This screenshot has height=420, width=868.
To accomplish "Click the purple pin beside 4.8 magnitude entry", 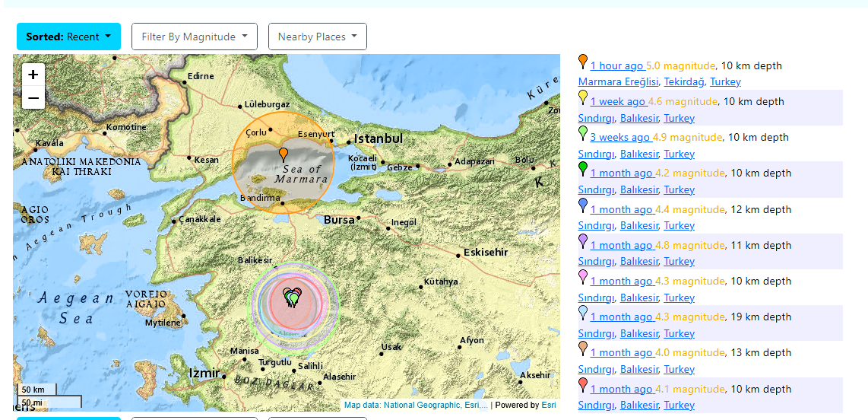I will pos(583,240).
